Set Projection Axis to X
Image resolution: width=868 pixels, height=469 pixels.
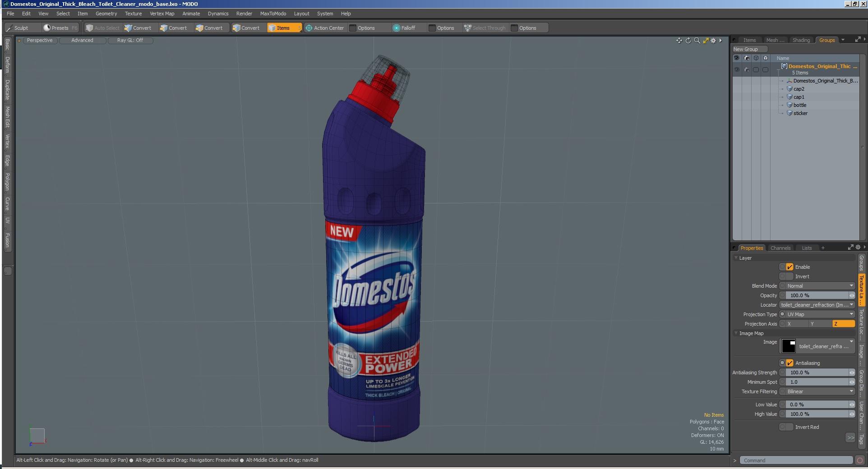tap(797, 324)
